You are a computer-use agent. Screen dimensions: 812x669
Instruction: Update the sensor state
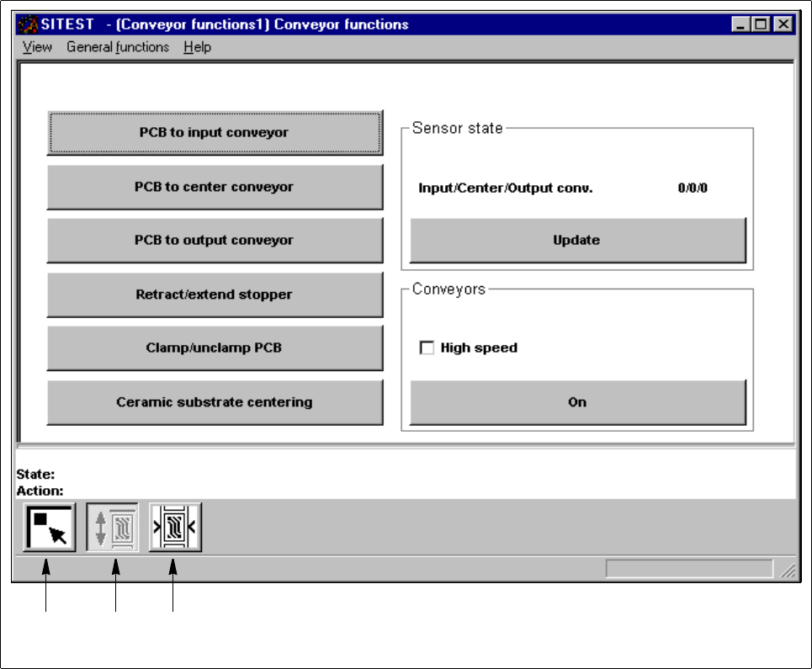(578, 241)
